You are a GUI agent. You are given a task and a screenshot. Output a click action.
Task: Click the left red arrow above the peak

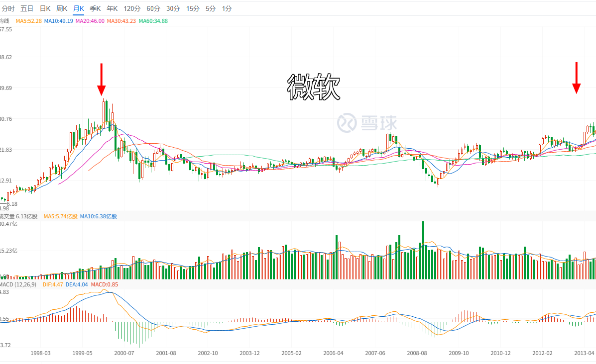click(x=102, y=79)
